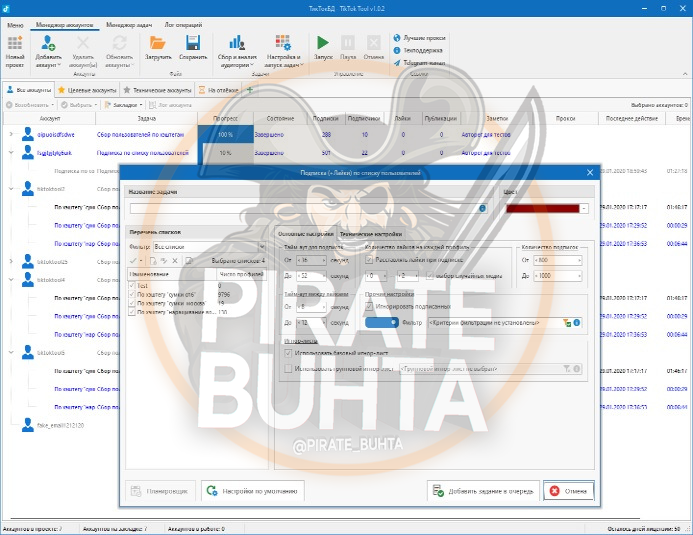Click the Save floppy disk icon
The width and height of the screenshot is (693, 535).
pyautogui.click(x=193, y=43)
